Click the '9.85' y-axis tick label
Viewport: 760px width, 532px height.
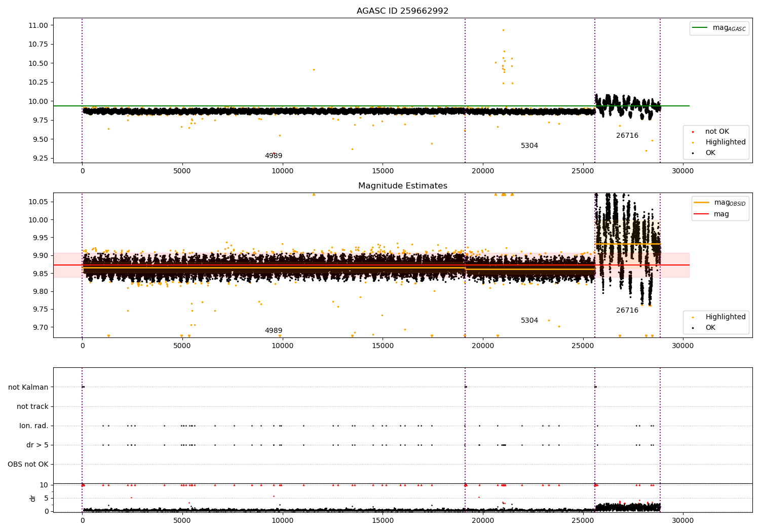click(x=41, y=274)
